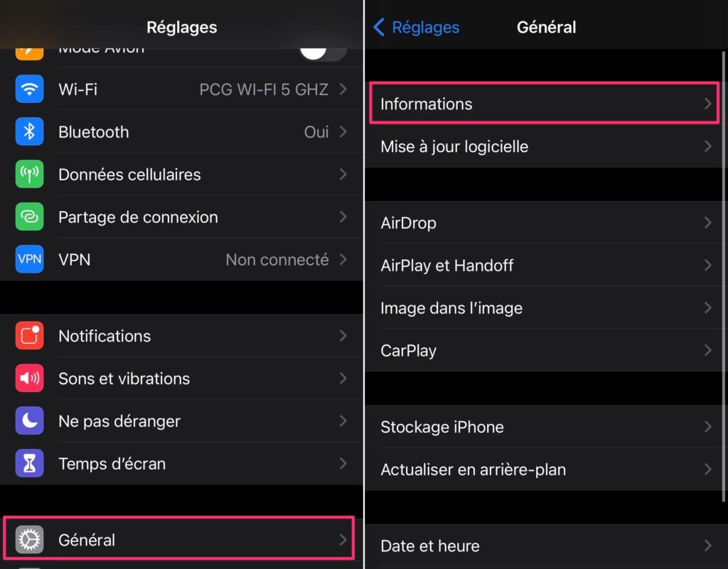Tap the Sons et vibrations speaker icon
The height and width of the screenshot is (569, 728).
(x=29, y=379)
